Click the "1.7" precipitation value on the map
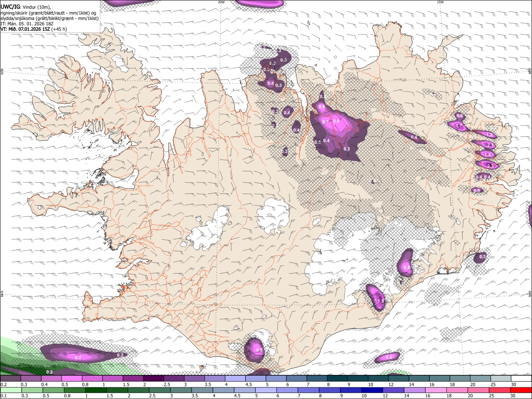532x399 pixels. [459, 126]
